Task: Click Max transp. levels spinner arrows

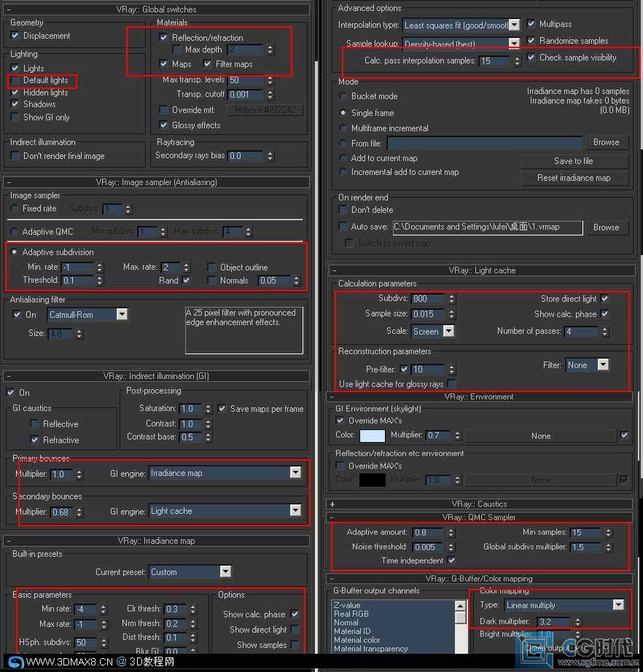Action: [270, 80]
